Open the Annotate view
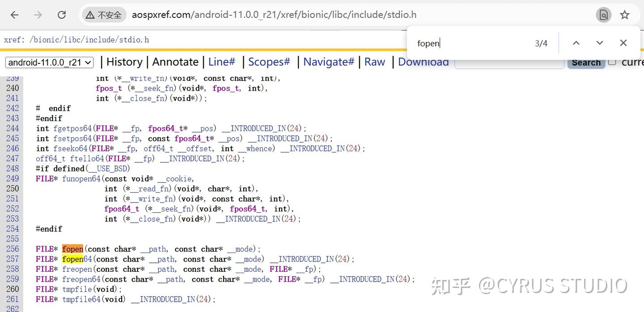The image size is (644, 312). tap(175, 62)
